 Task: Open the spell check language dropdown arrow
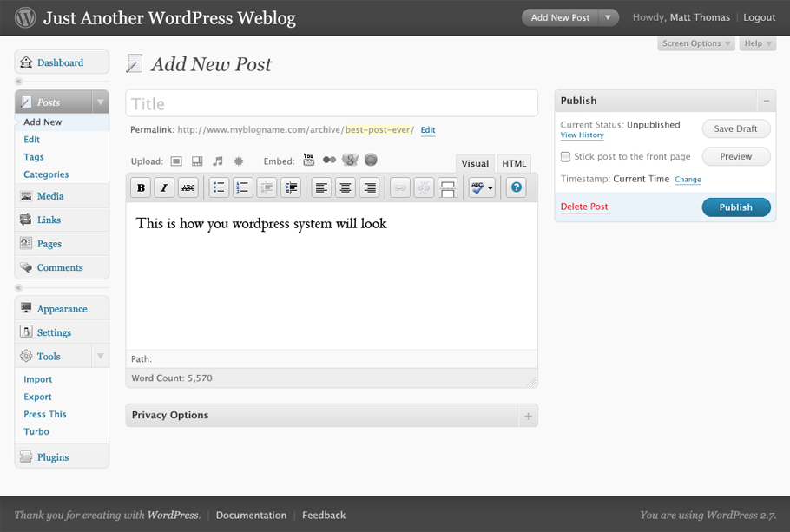click(490, 188)
